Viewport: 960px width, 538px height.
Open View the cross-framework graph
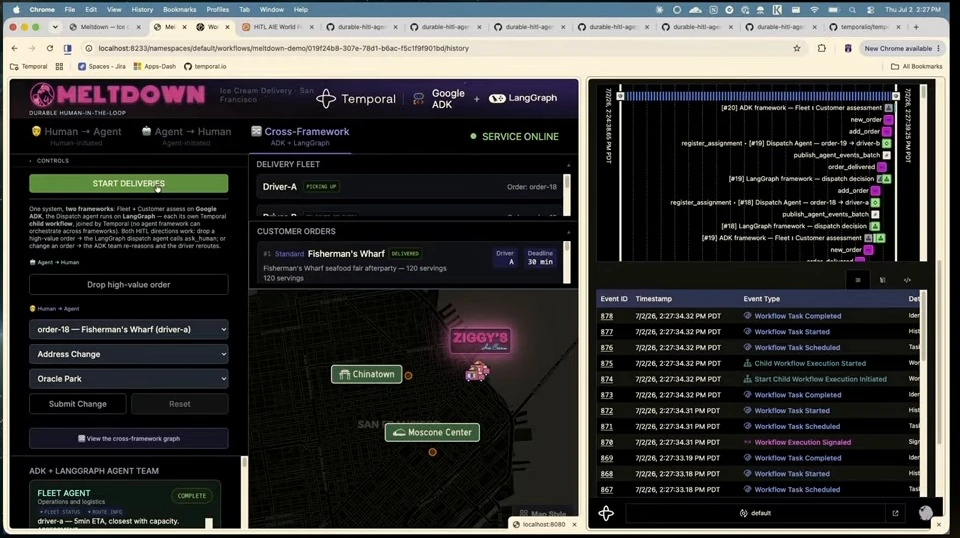129,438
